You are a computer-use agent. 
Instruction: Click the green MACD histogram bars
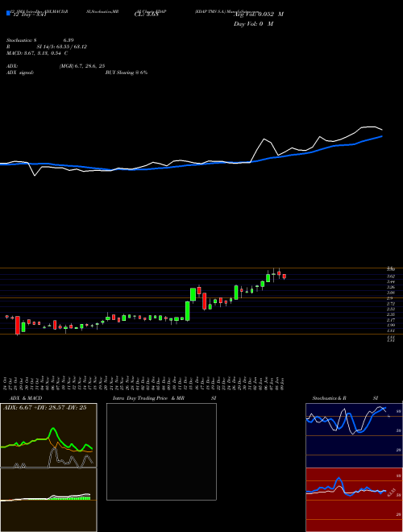[x=70, y=497]
